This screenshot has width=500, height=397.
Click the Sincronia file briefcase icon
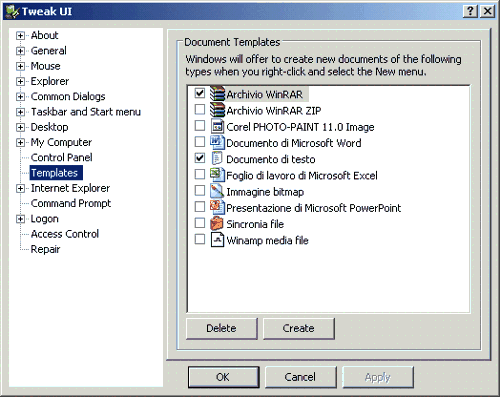point(217,223)
